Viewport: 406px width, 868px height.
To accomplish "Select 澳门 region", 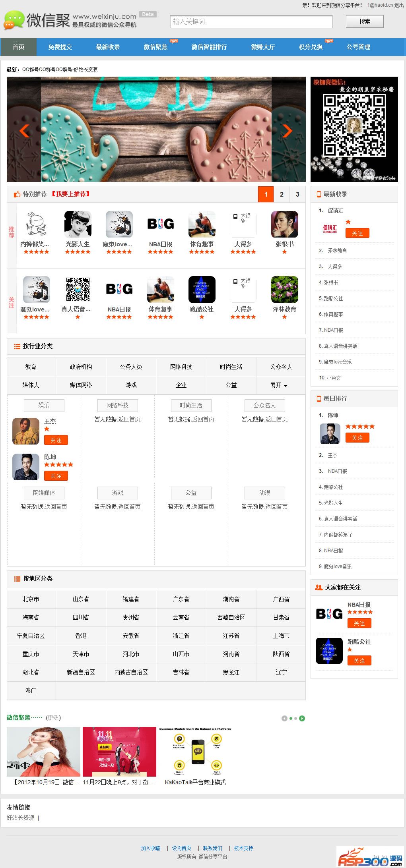I will [31, 690].
